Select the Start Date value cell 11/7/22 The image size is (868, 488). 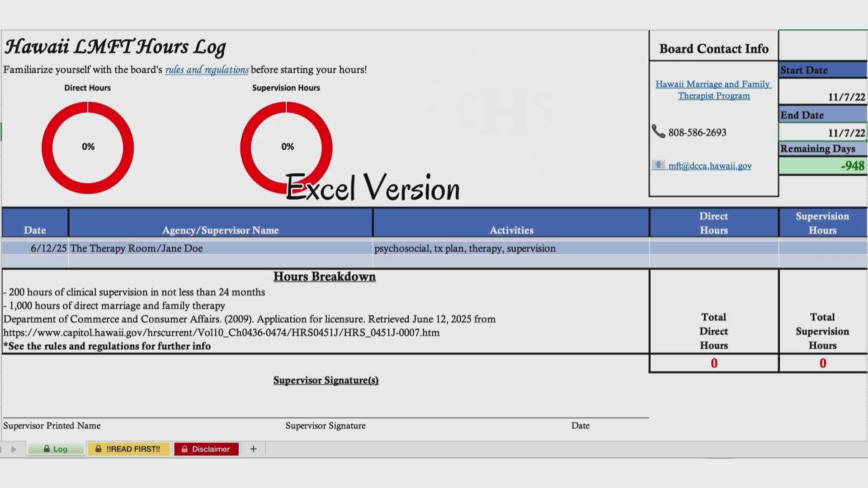(x=823, y=92)
